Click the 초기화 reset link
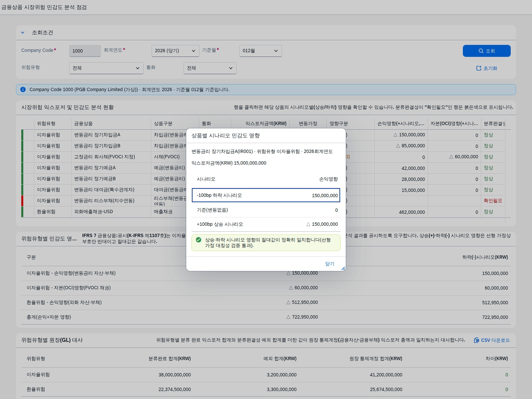The image size is (532, 399). (487, 68)
